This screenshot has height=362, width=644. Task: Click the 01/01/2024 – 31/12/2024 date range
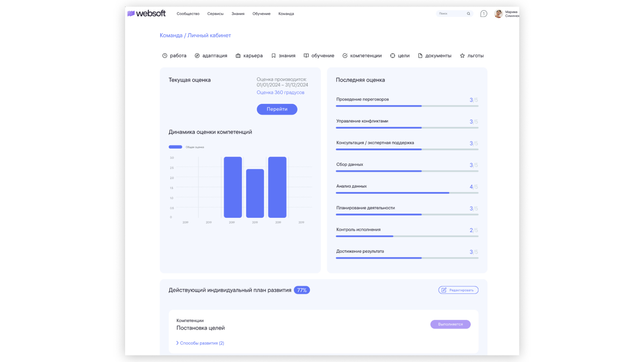click(x=282, y=85)
